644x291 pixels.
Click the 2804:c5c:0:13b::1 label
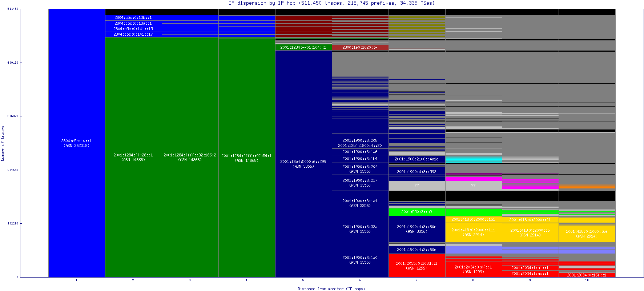pyautogui.click(x=133, y=17)
